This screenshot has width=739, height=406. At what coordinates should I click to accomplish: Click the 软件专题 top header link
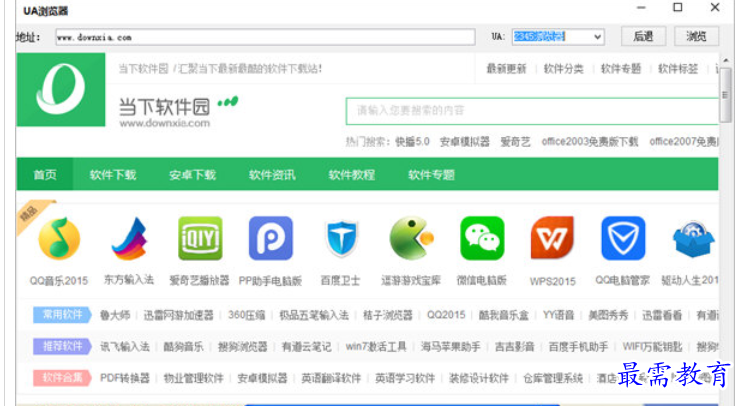[621, 69]
